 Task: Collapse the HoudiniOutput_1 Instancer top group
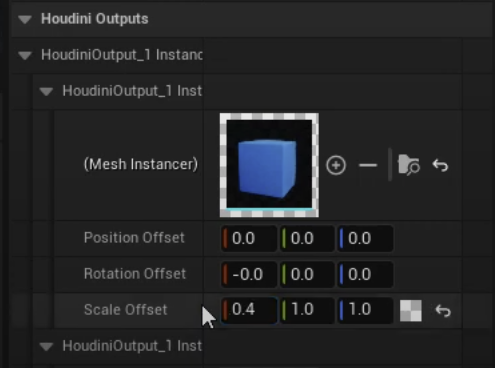pos(25,55)
